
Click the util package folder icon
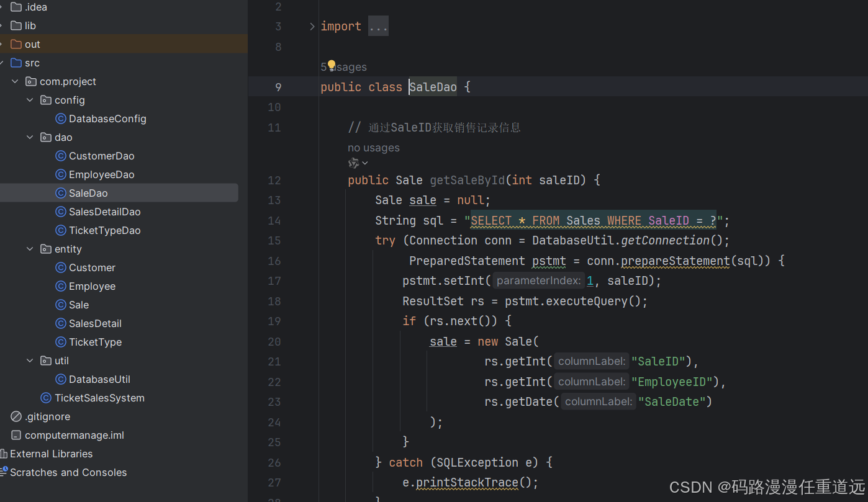point(46,361)
